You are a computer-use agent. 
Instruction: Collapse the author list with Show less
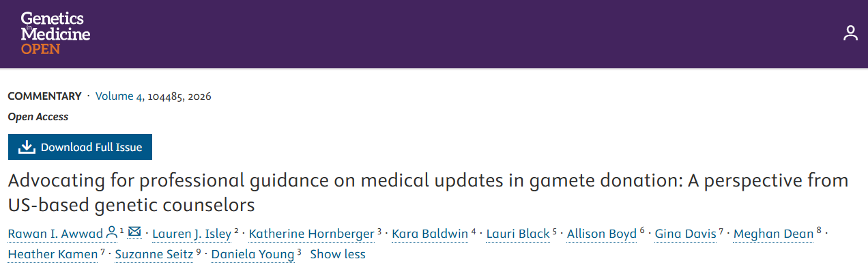pyautogui.click(x=338, y=254)
